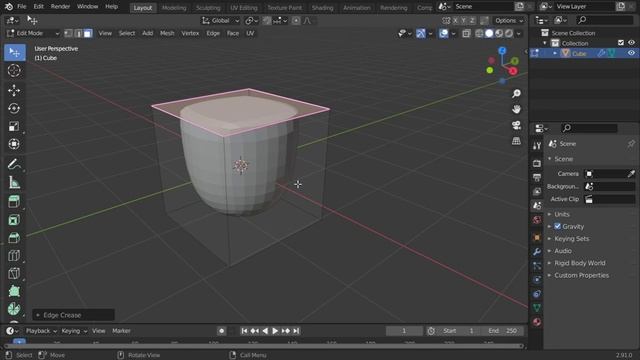Open the Material properties tab

(537, 322)
